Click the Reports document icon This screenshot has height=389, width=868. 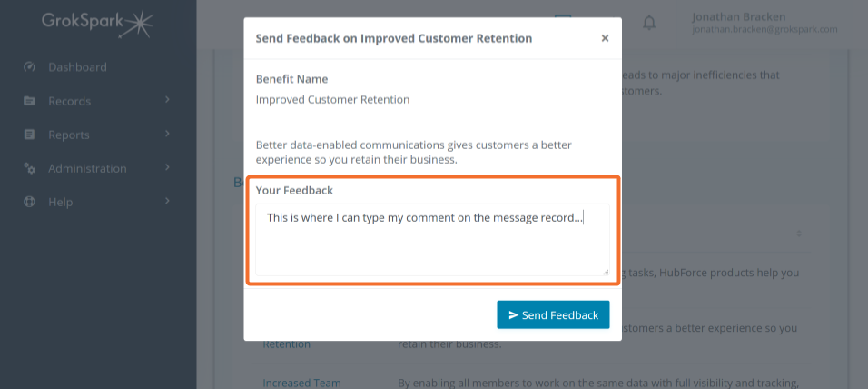pyautogui.click(x=29, y=135)
